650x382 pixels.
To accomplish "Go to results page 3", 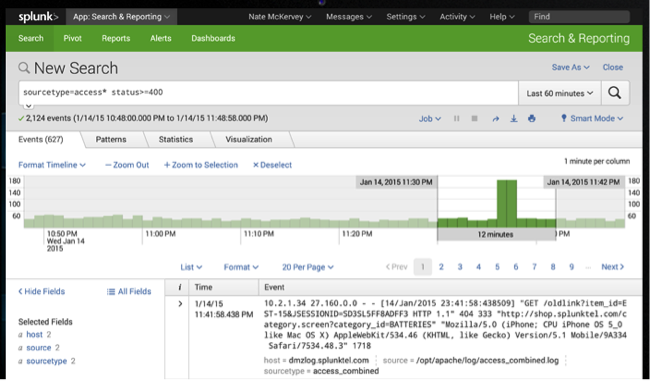I will (x=460, y=267).
